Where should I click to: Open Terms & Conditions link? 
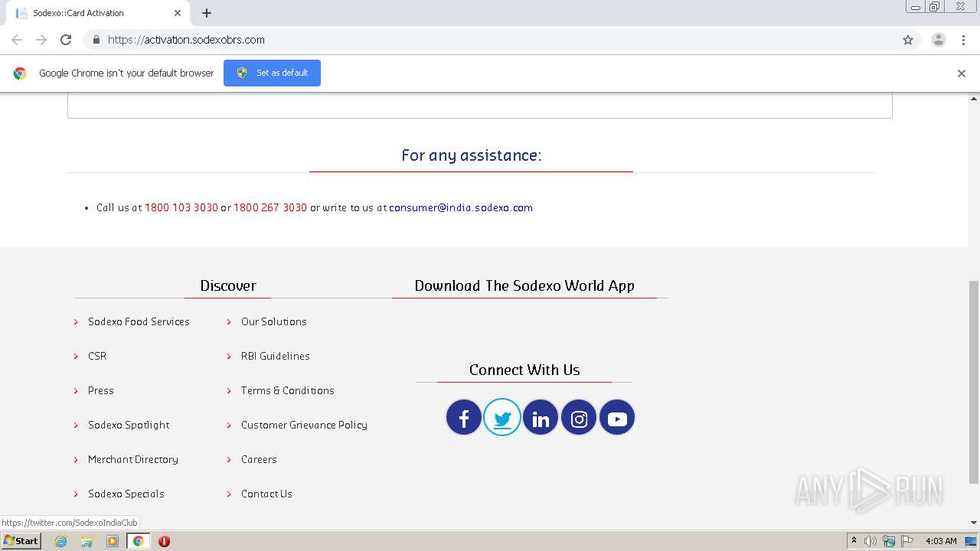(288, 391)
